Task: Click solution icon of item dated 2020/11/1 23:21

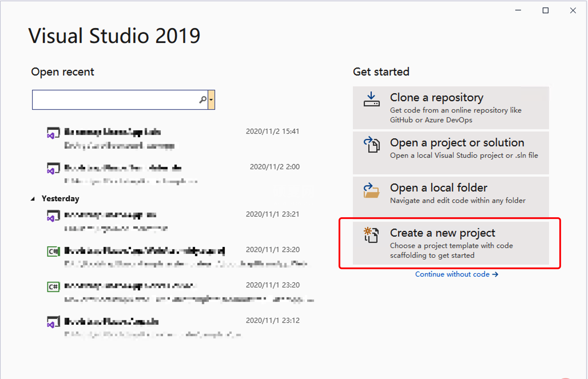Action: click(53, 216)
